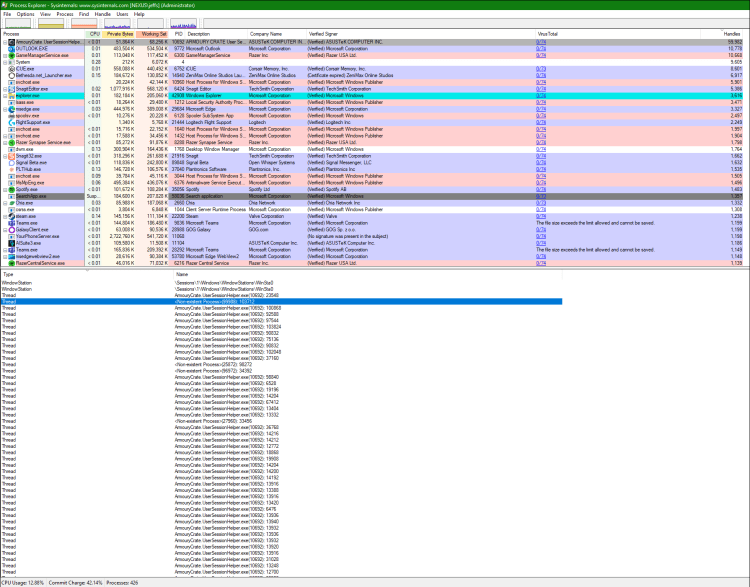Click the FlightSupport.exe Logitech icon

[x=11, y=122]
